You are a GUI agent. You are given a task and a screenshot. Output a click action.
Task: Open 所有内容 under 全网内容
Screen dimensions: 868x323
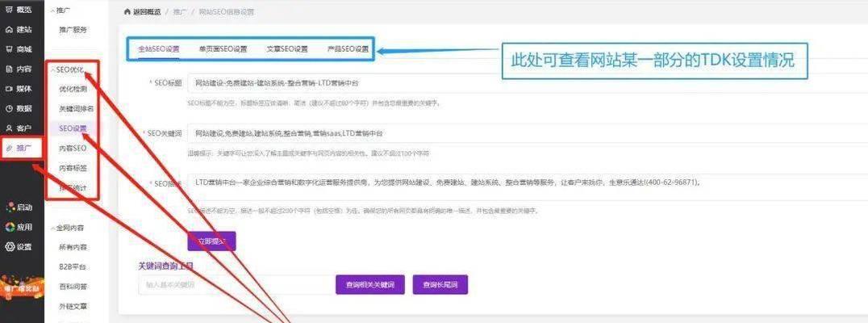pos(73,247)
